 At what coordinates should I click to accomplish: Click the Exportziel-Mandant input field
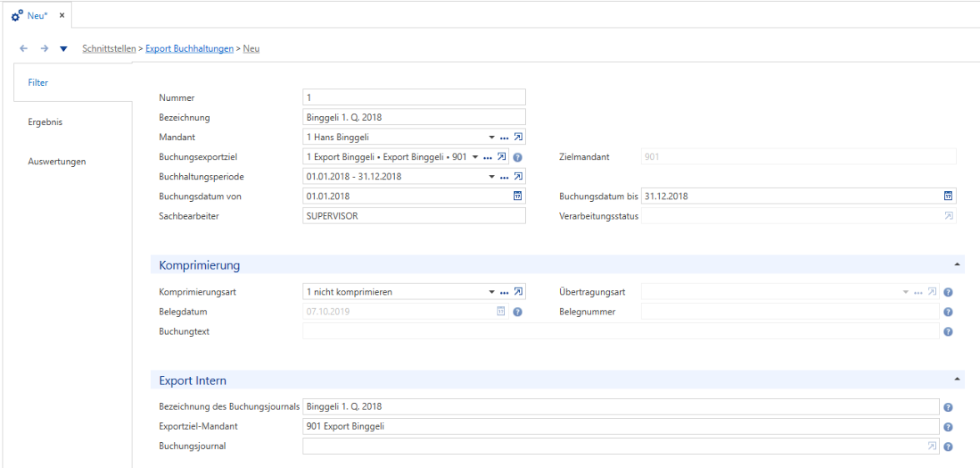621,427
